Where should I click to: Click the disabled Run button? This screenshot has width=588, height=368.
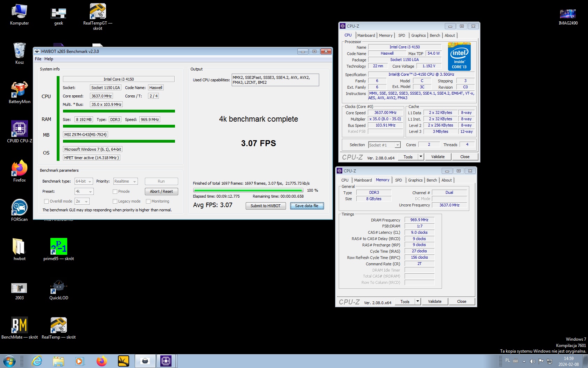[161, 181]
